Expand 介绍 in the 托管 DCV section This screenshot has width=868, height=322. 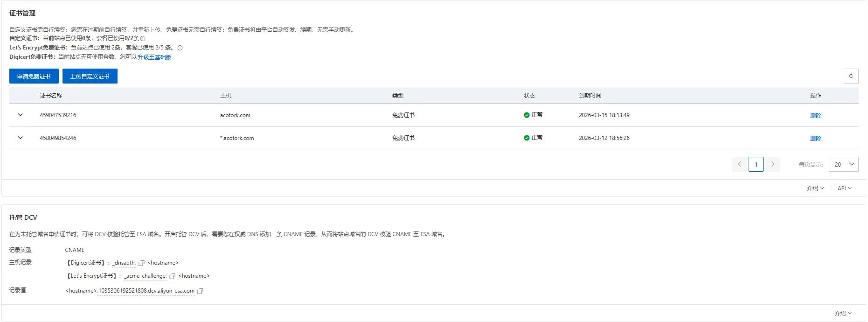(843, 313)
